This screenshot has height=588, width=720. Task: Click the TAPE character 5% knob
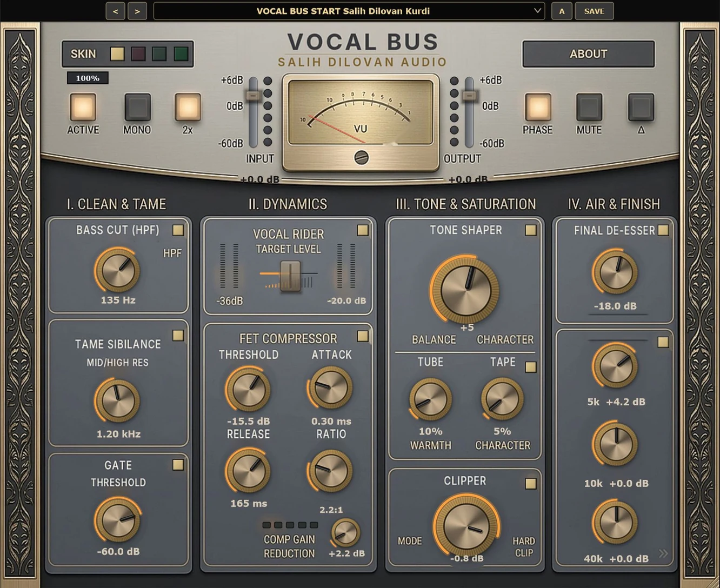pos(502,399)
